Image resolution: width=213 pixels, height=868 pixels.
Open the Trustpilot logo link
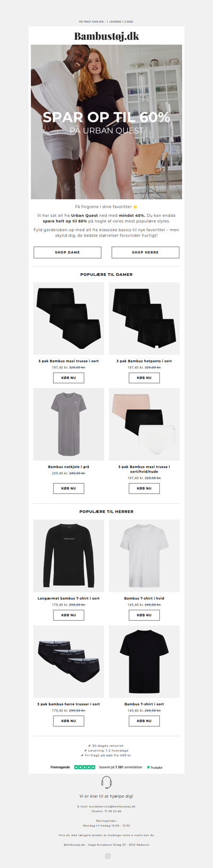pos(154,767)
